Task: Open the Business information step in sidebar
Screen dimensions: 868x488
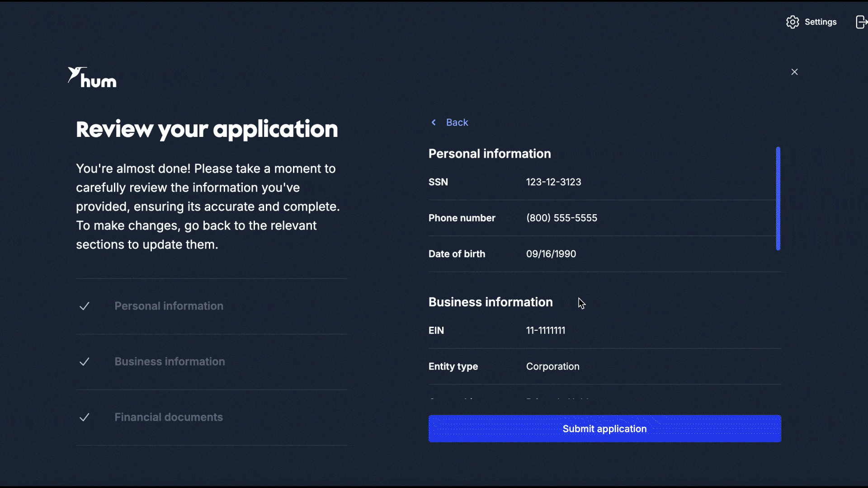Action: pyautogui.click(x=170, y=361)
